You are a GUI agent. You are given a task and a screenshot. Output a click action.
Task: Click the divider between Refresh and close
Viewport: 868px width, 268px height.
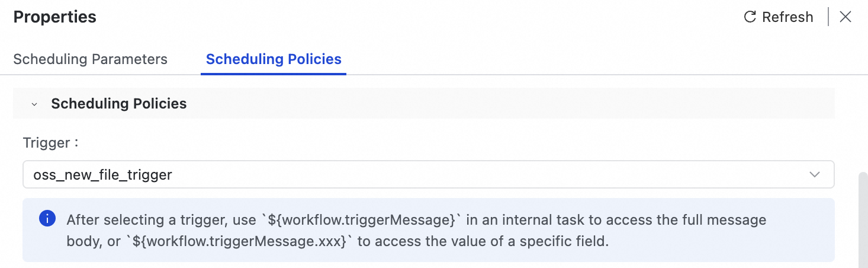[828, 17]
